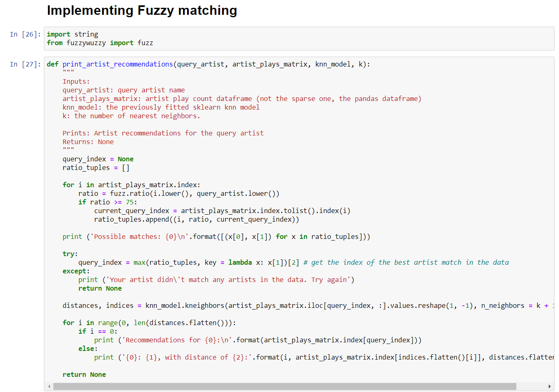This screenshot has height=392, width=559.
Task: Place cursor in the 'import string' line
Action: pyautogui.click(x=73, y=34)
